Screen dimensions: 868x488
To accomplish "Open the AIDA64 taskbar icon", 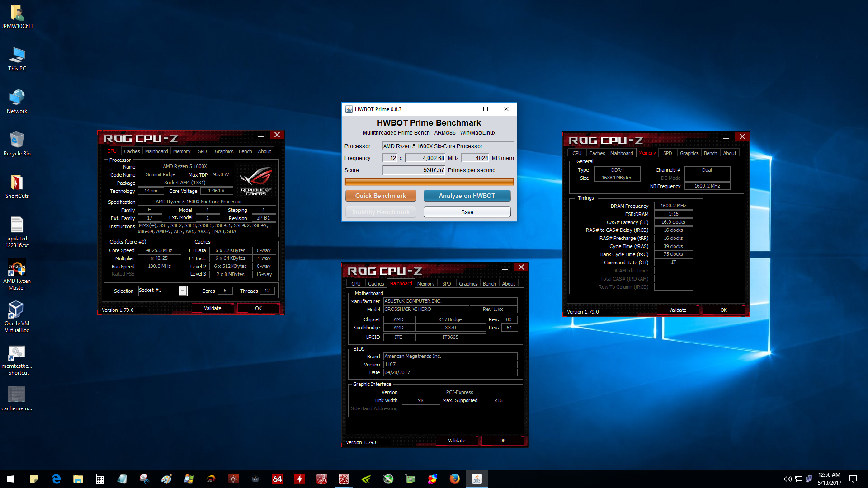I will 277,479.
